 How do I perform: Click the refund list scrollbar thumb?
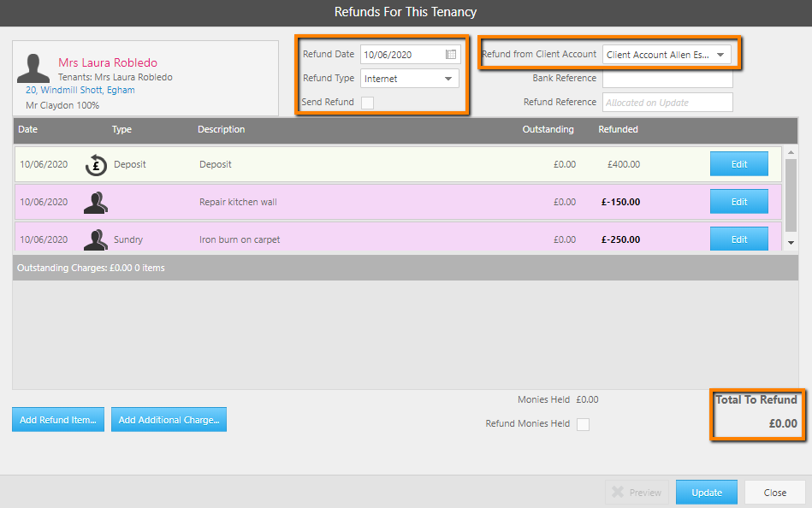[x=791, y=195]
